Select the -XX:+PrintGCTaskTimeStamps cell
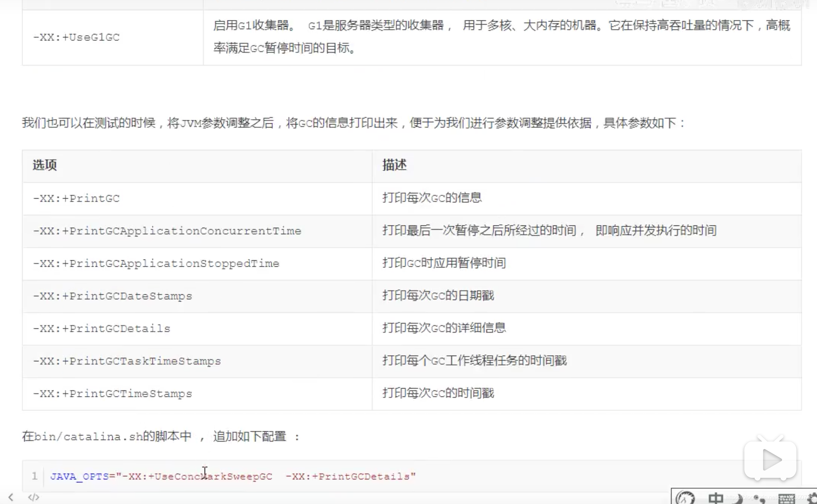This screenshot has height=504, width=817. point(197,361)
